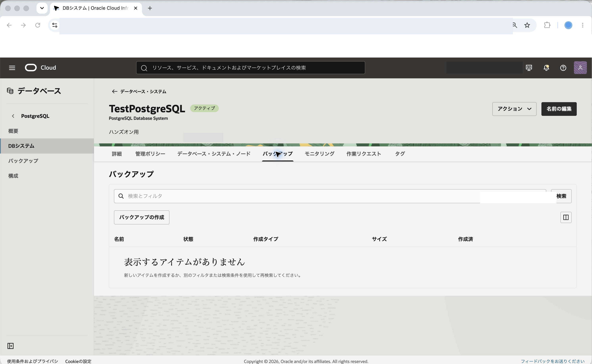
Task: Click the アクティブ status badge
Action: pos(204,108)
